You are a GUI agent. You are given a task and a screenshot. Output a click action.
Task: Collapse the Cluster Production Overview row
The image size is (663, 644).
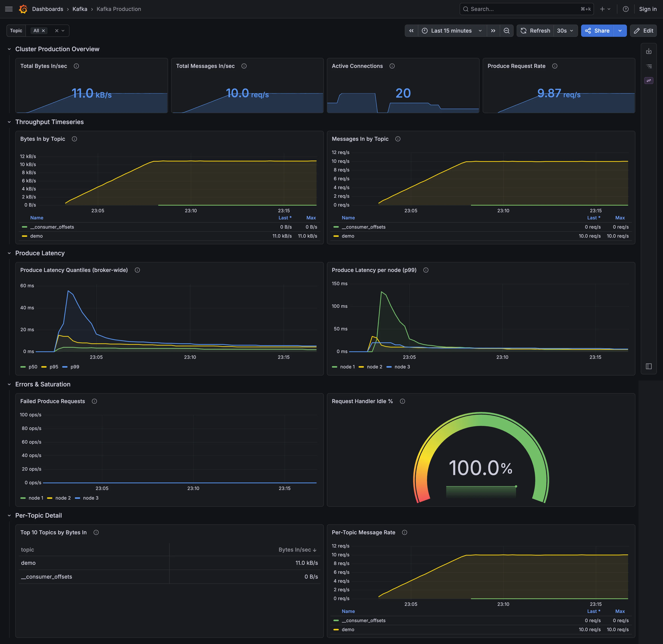pyautogui.click(x=9, y=49)
